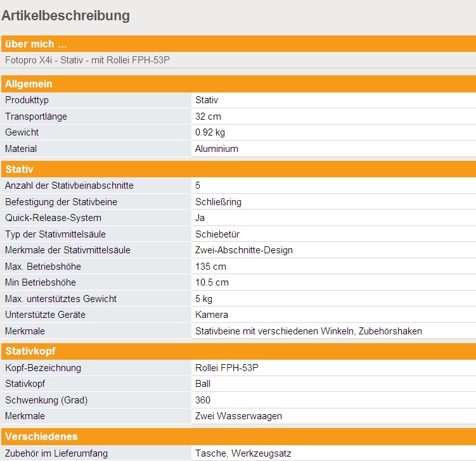Click the 'Anzahl der Stativbeinabschnitte' label
This screenshot has height=461, width=476.
point(69,186)
